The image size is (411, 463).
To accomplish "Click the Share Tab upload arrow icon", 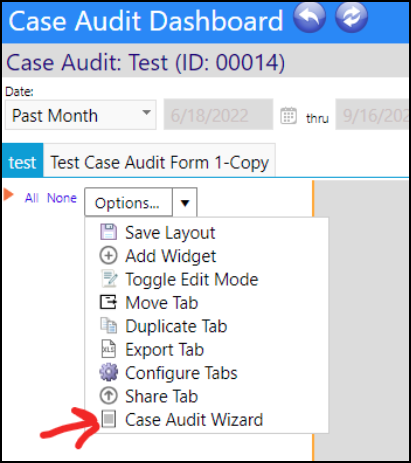I will (x=109, y=396).
